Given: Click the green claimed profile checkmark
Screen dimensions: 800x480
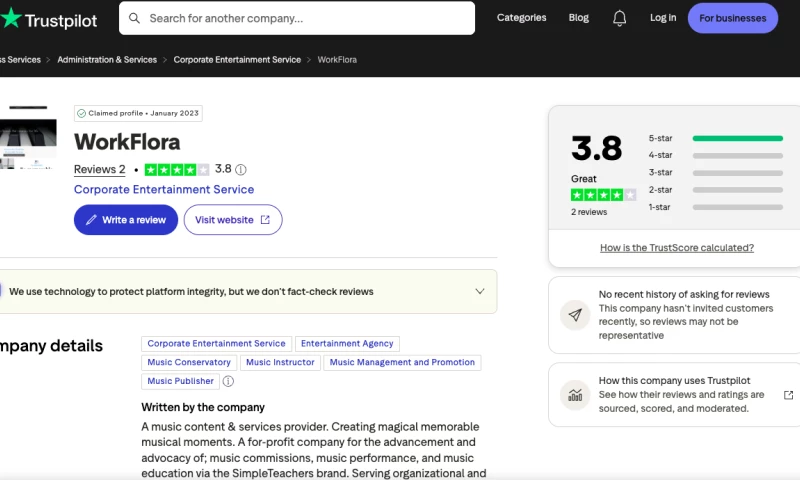Looking at the screenshot, I should pos(81,113).
